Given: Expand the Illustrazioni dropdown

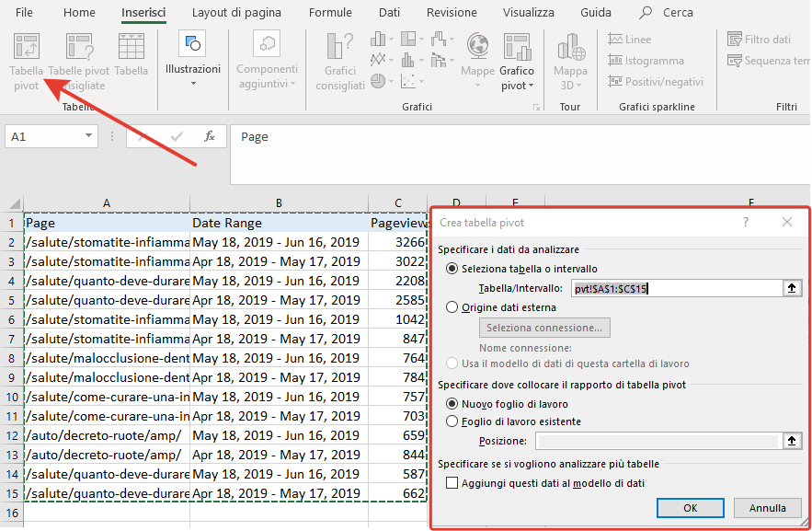Looking at the screenshot, I should pos(193,84).
